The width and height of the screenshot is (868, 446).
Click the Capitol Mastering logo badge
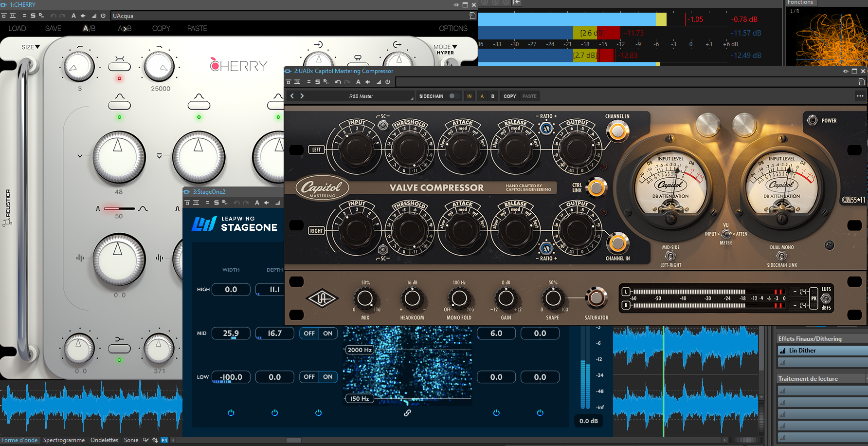tap(322, 187)
